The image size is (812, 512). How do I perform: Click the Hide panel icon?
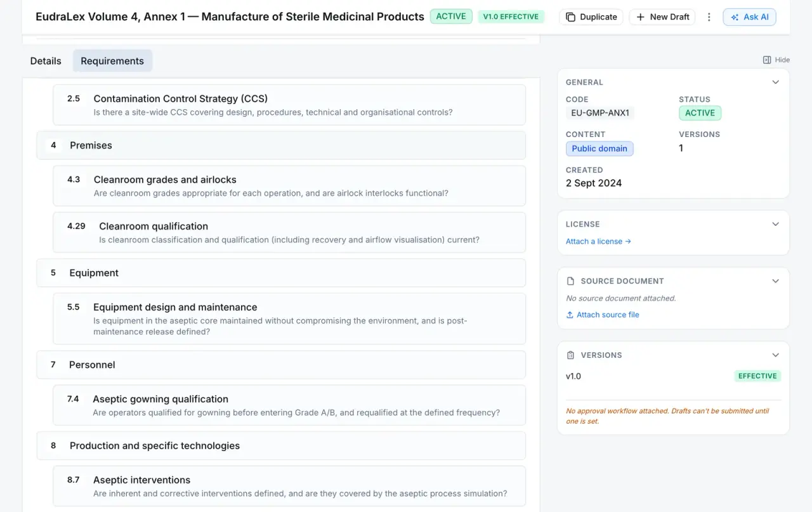coord(767,60)
